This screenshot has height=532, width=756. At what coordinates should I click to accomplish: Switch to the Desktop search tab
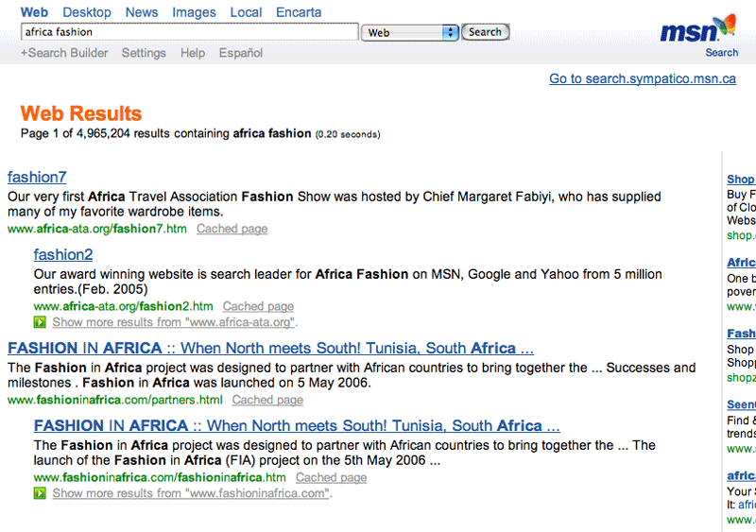click(x=87, y=12)
